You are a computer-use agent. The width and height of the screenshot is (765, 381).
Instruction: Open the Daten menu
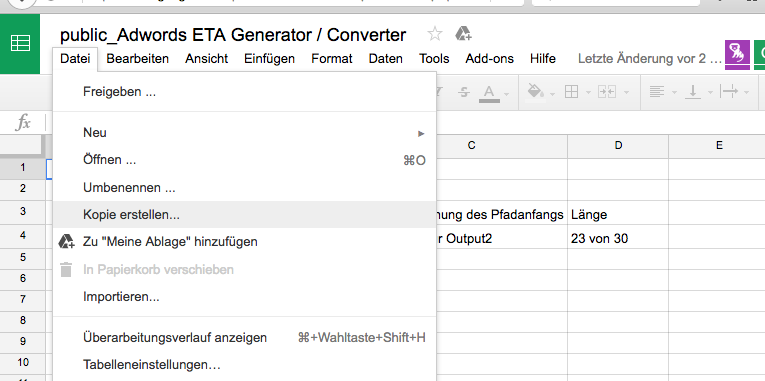pos(385,59)
